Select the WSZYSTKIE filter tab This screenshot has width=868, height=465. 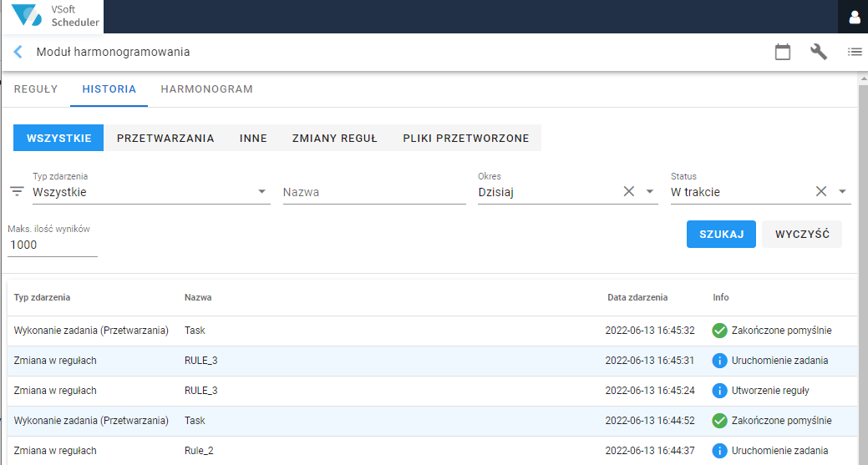[x=58, y=139]
